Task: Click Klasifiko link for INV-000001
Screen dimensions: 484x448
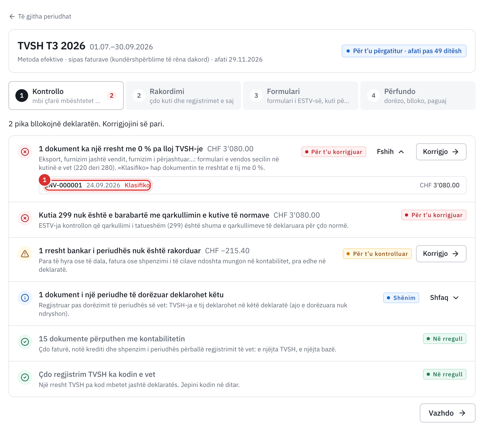Action: 137,185
